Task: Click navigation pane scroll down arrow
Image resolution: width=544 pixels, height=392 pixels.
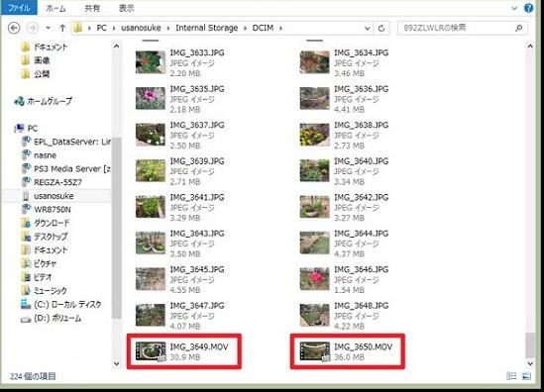Action: pyautogui.click(x=117, y=363)
